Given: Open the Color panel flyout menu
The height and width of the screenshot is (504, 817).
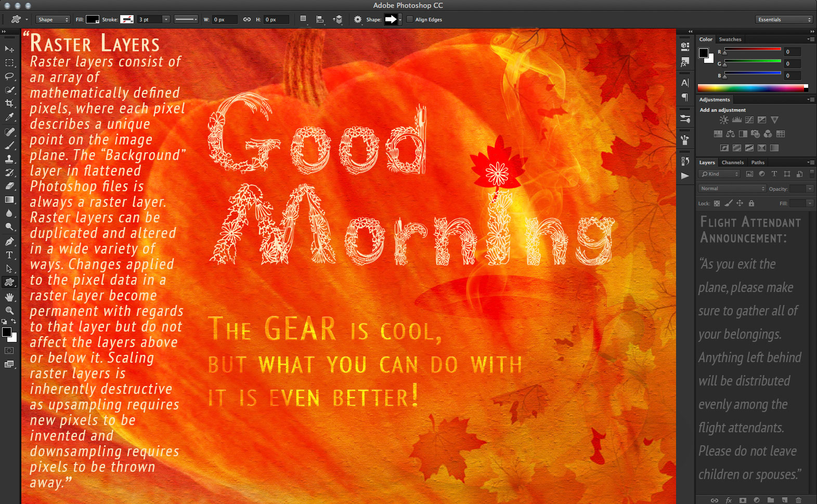Looking at the screenshot, I should [811, 39].
